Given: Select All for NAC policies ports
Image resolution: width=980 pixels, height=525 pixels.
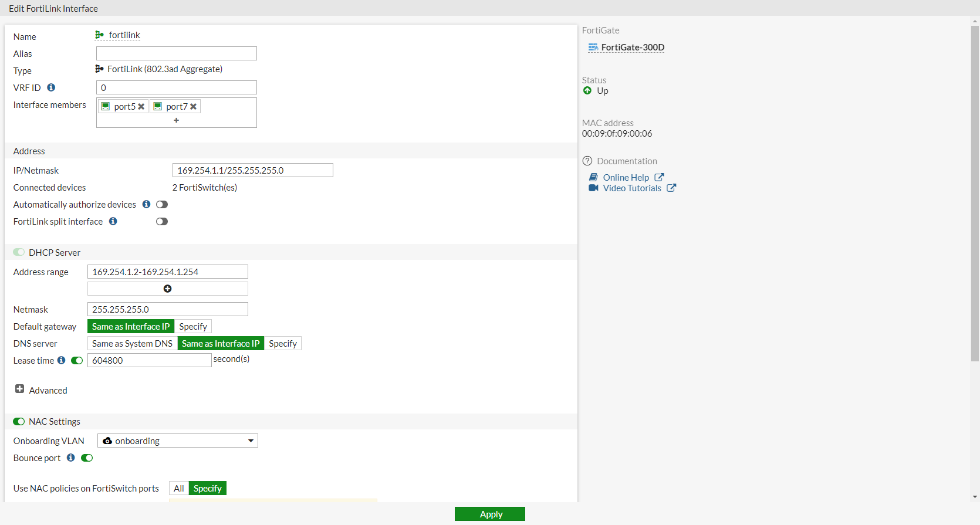Looking at the screenshot, I should [179, 488].
